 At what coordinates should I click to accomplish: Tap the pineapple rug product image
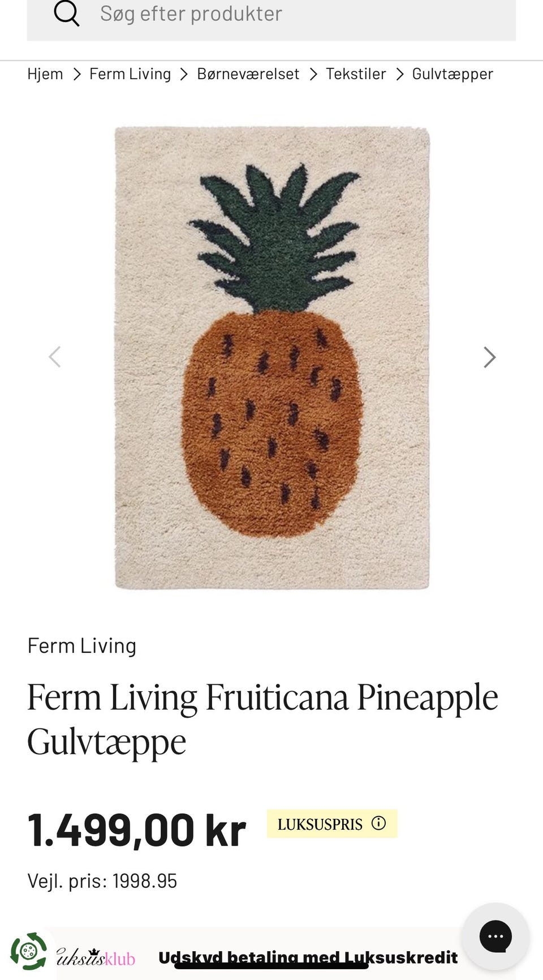(272, 358)
